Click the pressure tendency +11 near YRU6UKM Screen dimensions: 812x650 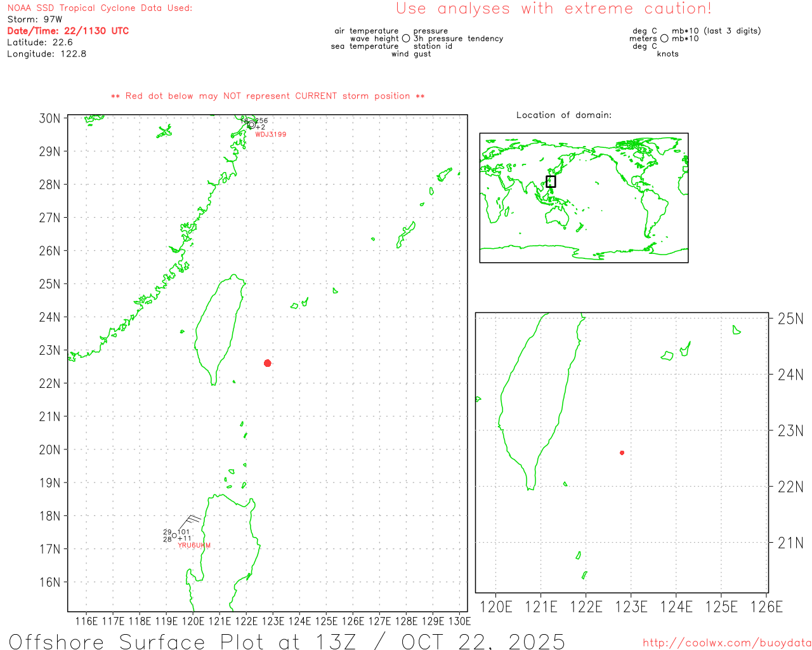(x=185, y=539)
